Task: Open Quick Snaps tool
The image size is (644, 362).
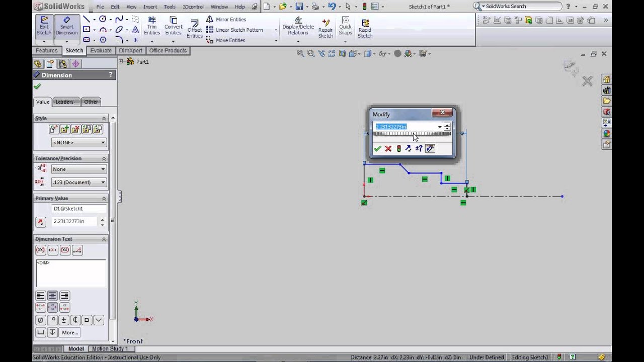Action: click(x=345, y=26)
